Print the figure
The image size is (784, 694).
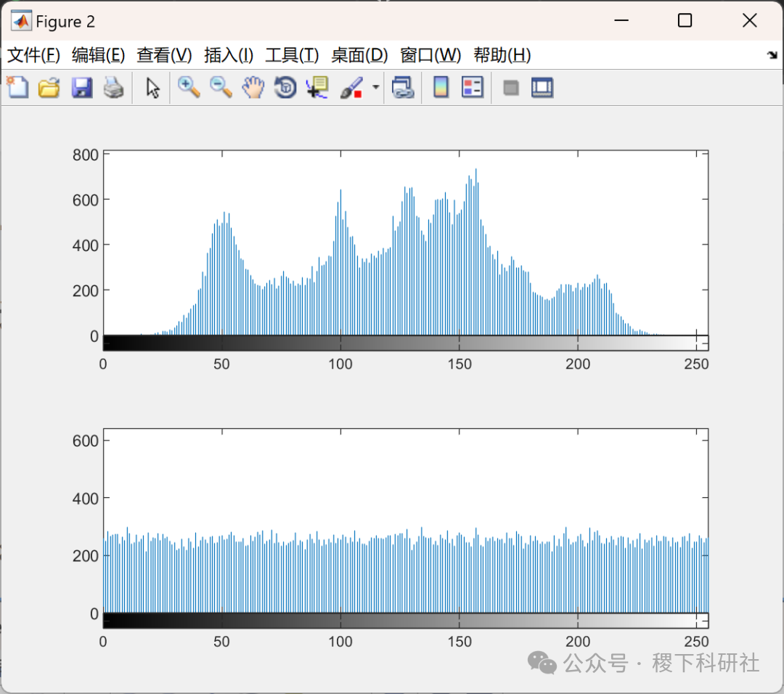click(114, 87)
